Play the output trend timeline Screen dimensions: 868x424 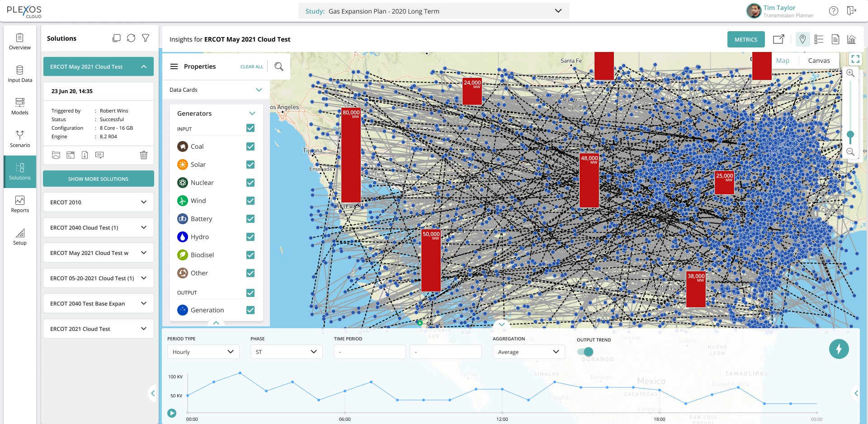point(172,413)
